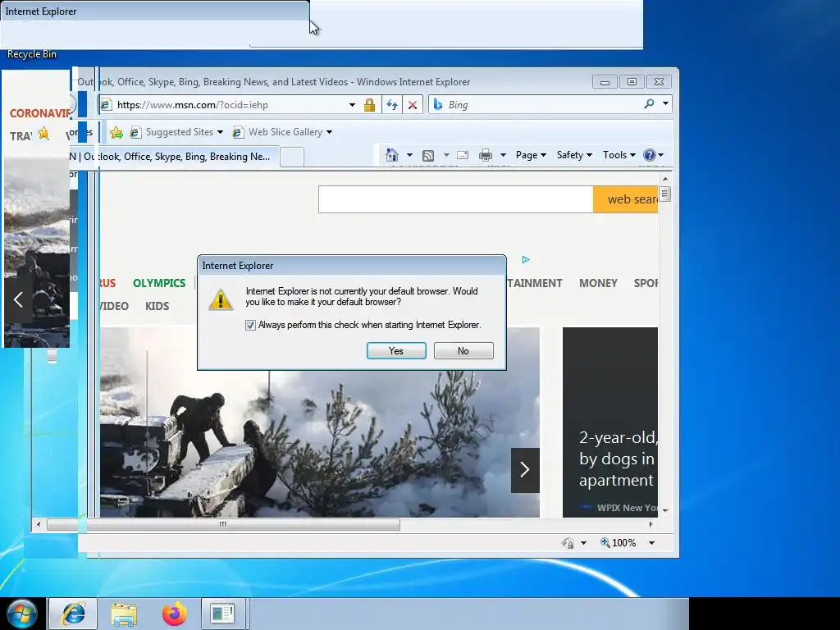
Task: Open the Print dropdown arrow
Action: [503, 155]
